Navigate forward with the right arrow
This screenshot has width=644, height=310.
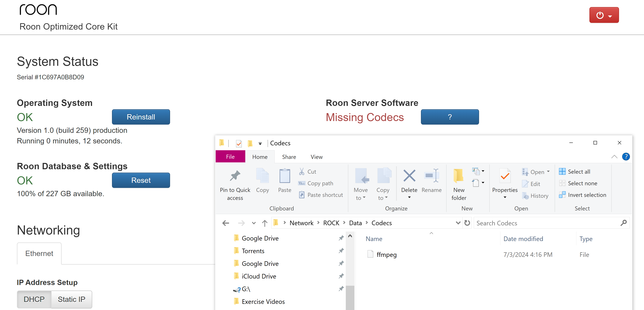(241, 223)
